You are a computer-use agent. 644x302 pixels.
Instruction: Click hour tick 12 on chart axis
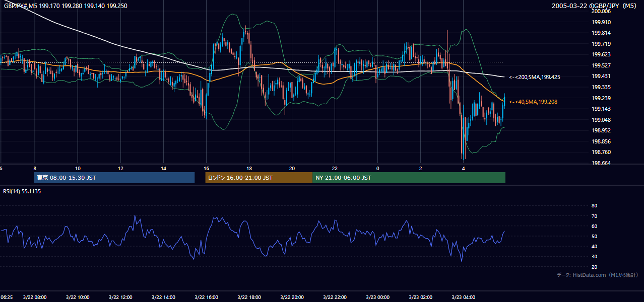[120, 168]
